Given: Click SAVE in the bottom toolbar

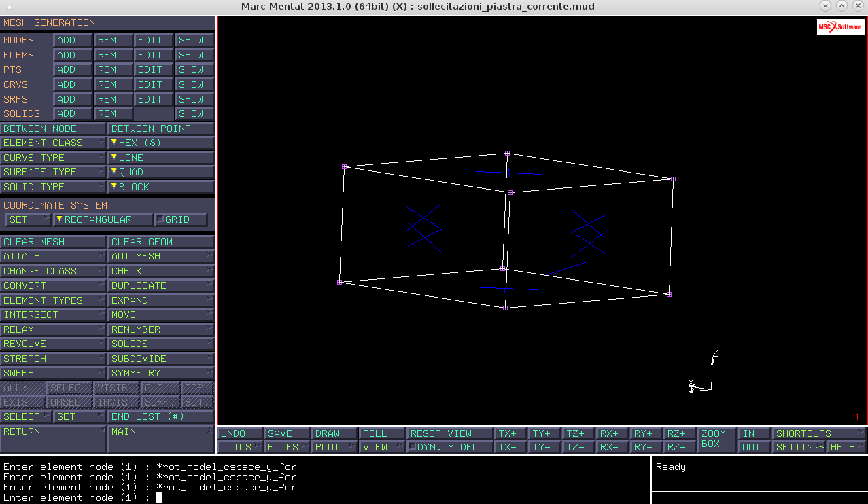Looking at the screenshot, I should point(287,433).
